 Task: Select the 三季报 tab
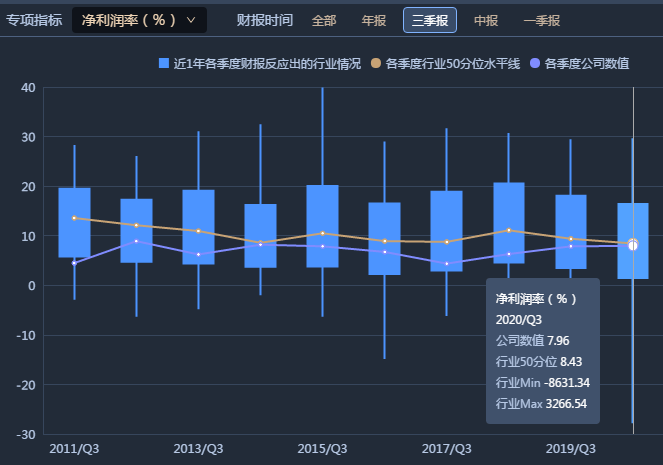430,20
